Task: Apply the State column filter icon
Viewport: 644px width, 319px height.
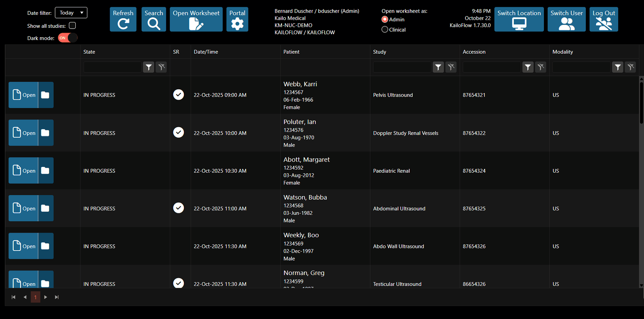Action: tap(148, 67)
